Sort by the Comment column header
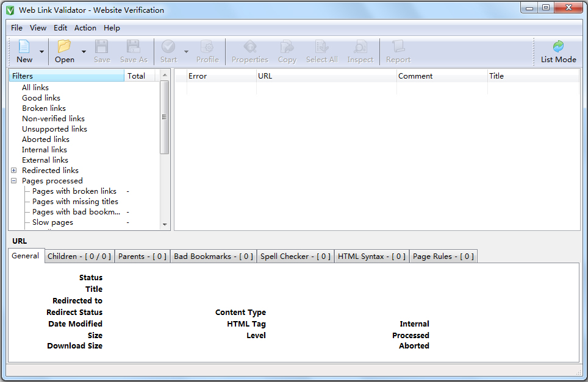588x382 pixels. tap(442, 76)
